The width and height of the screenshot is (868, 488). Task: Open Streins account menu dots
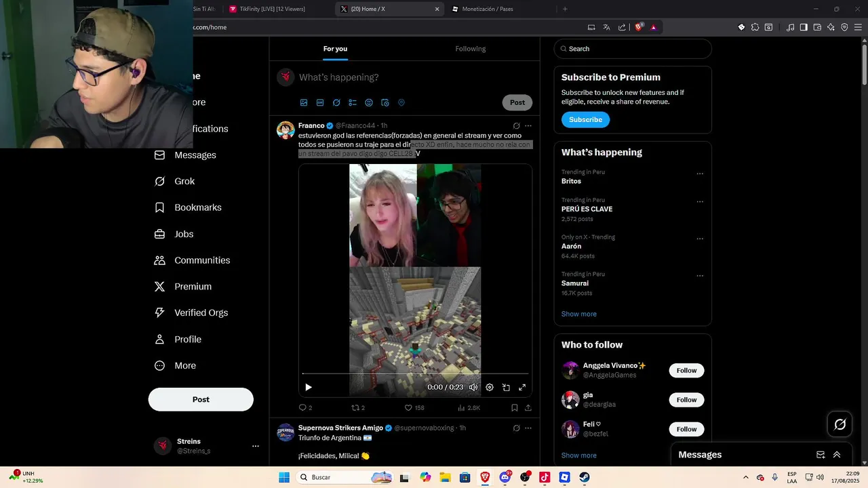pos(256,446)
